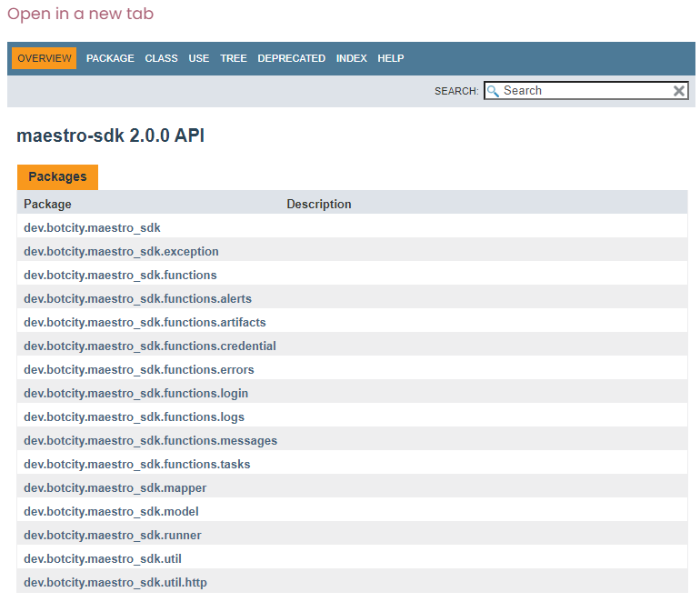Image resolution: width=700 pixels, height=602 pixels.
Task: Click the 'Description' column header
Action: (x=319, y=204)
